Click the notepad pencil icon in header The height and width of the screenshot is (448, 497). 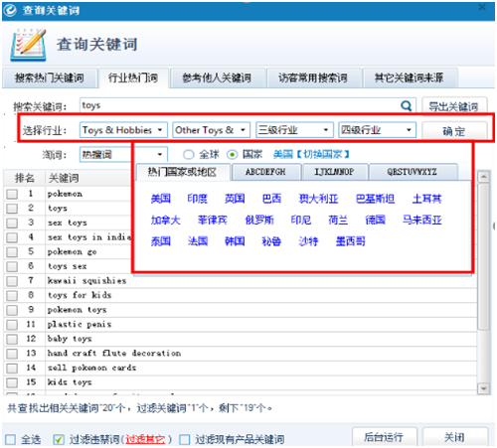coord(28,45)
